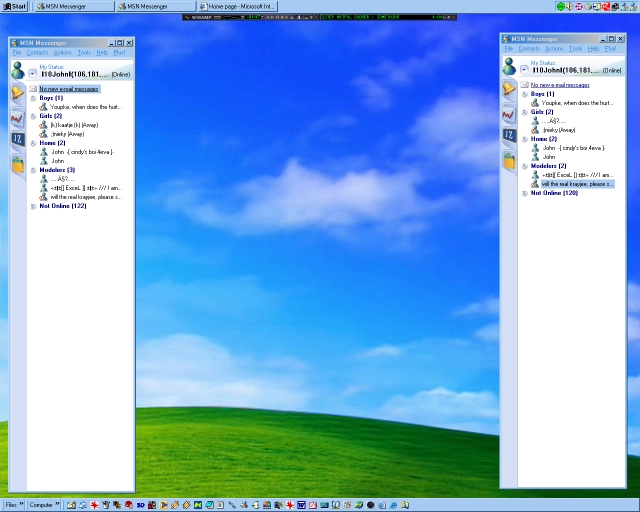Collapse the Boys group in left window
The width and height of the screenshot is (640, 512).
(x=34, y=98)
